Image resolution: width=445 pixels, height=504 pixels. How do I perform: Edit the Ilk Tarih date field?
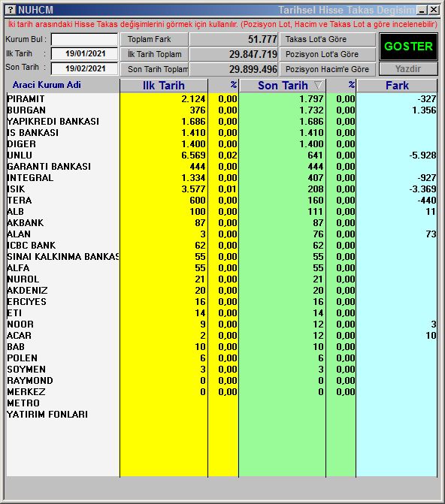[85, 53]
